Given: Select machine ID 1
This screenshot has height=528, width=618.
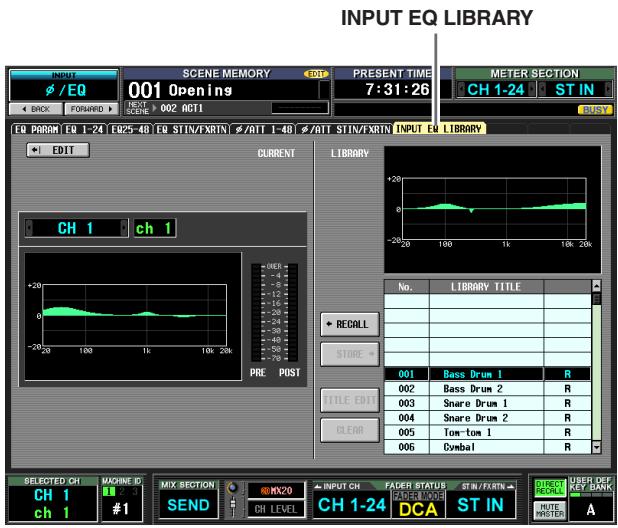Looking at the screenshot, I should tap(109, 491).
